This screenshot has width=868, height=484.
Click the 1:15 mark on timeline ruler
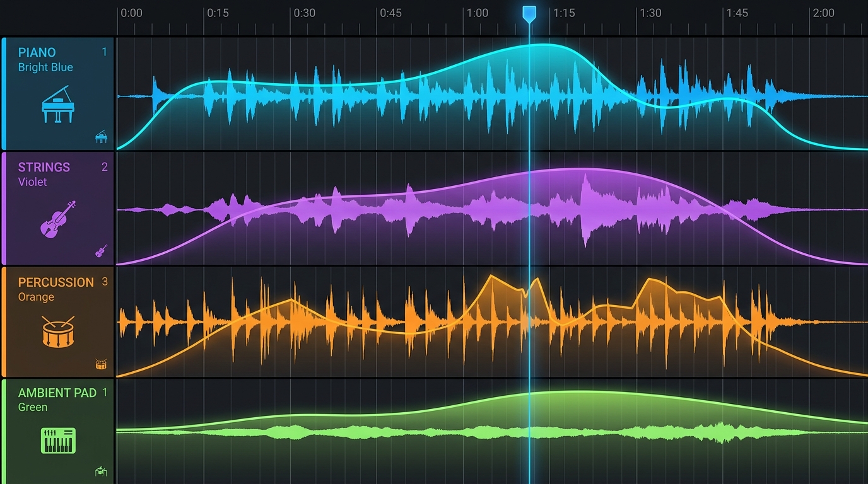564,13
